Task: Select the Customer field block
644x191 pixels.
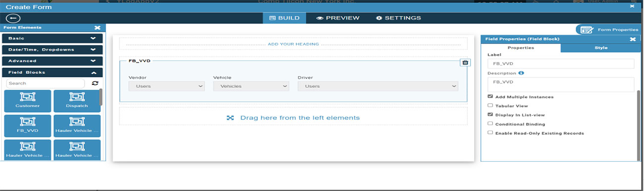Action: [28, 101]
